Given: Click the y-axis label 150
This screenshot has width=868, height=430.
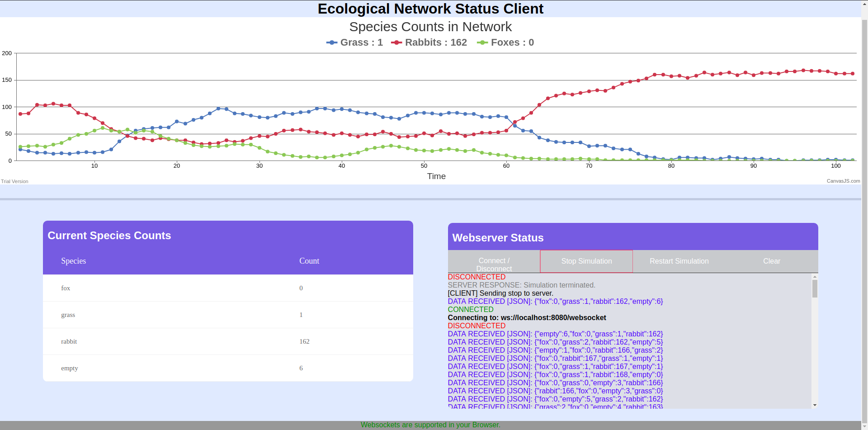Looking at the screenshot, I should click(x=7, y=80).
